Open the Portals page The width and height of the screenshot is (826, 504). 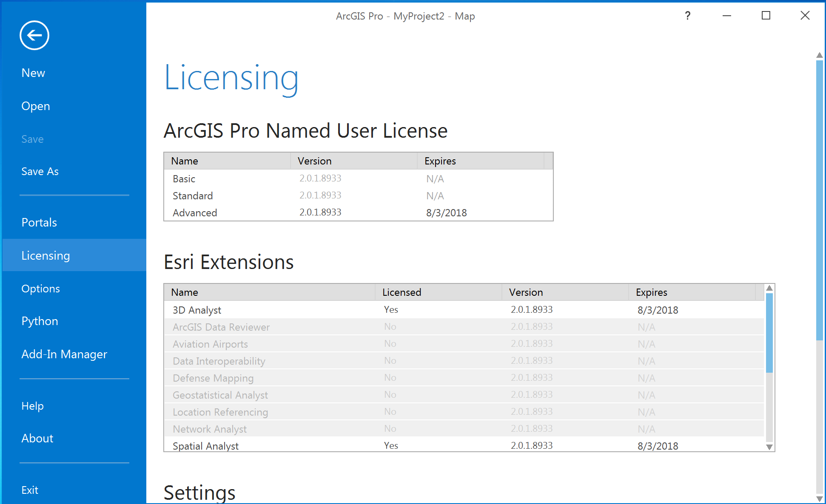tap(39, 223)
